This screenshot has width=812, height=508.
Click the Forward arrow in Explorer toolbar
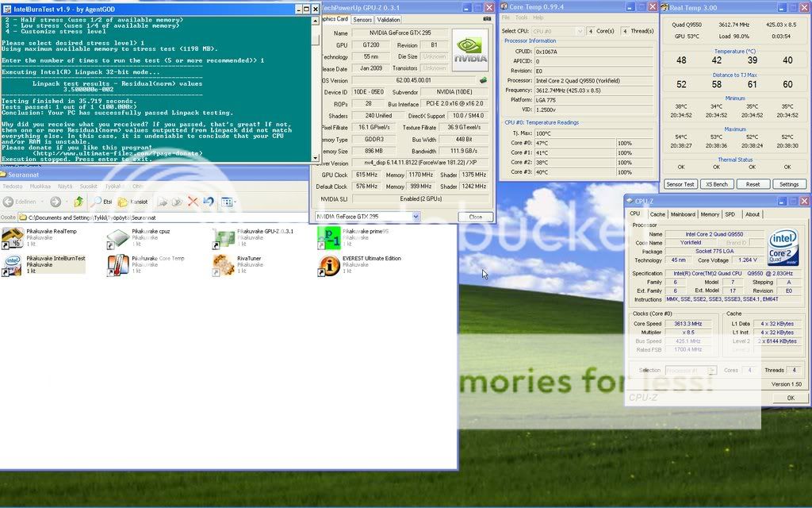[56, 202]
